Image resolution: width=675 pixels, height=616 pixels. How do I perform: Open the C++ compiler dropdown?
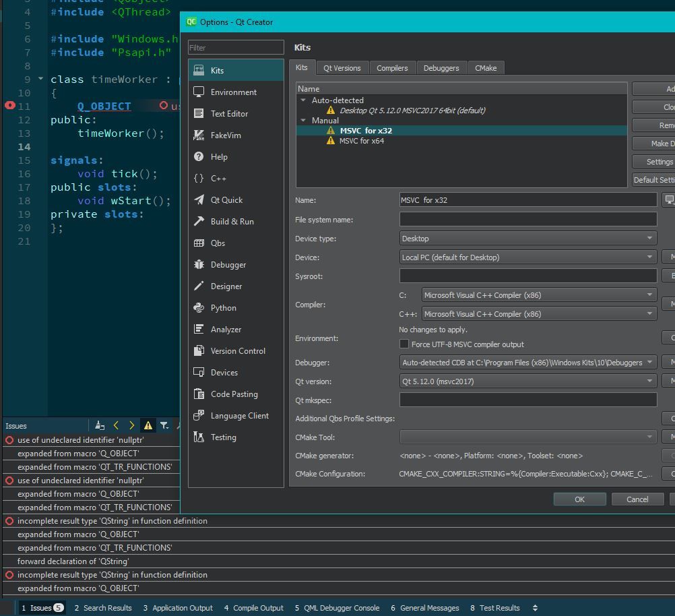[x=540, y=314]
